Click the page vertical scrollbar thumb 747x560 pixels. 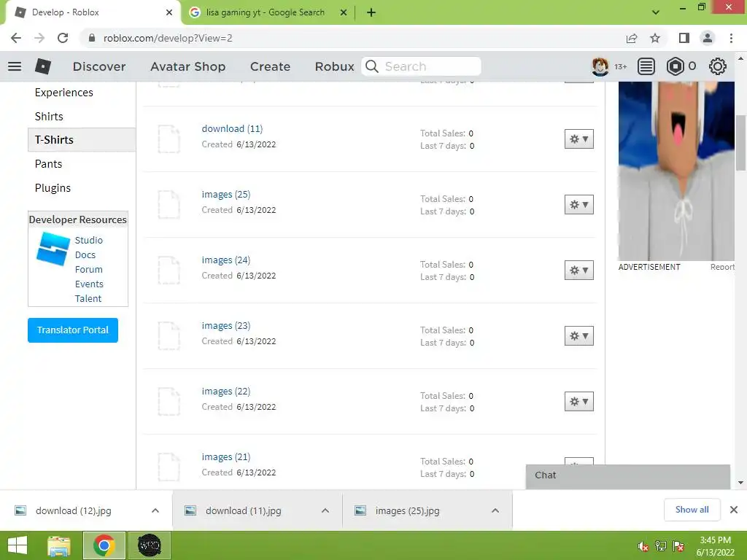click(741, 143)
